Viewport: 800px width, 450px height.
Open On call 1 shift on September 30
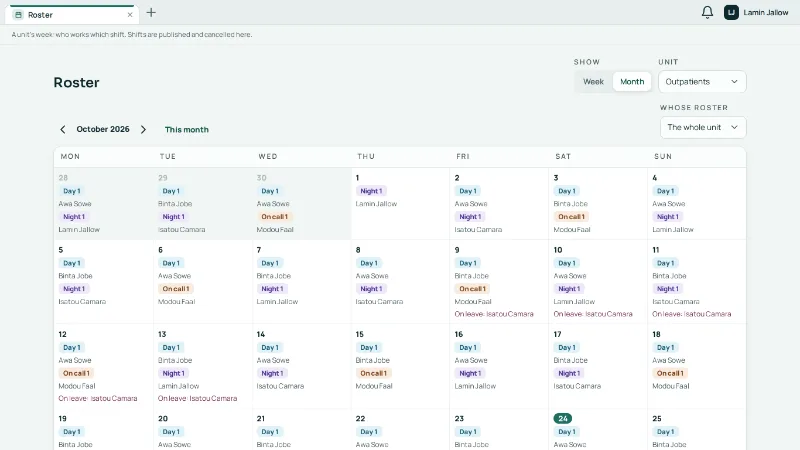[274, 217]
